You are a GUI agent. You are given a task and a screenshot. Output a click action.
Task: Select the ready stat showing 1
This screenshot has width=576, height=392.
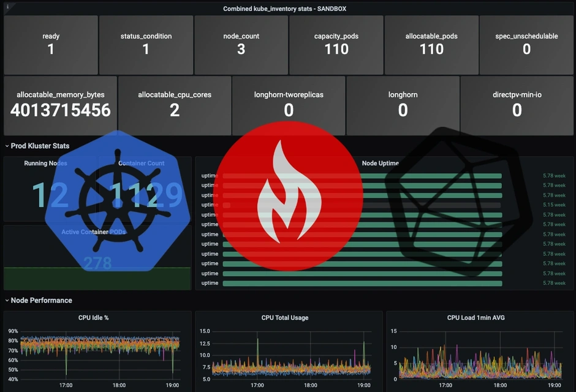51,45
